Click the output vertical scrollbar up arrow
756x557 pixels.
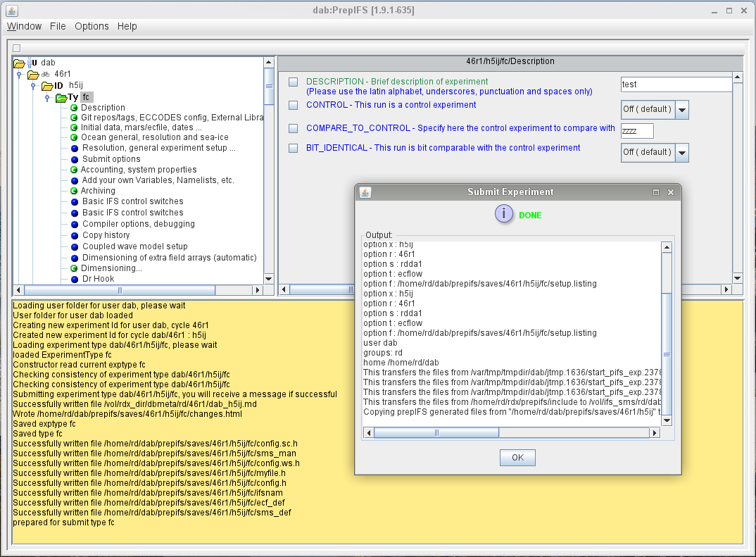(x=667, y=247)
